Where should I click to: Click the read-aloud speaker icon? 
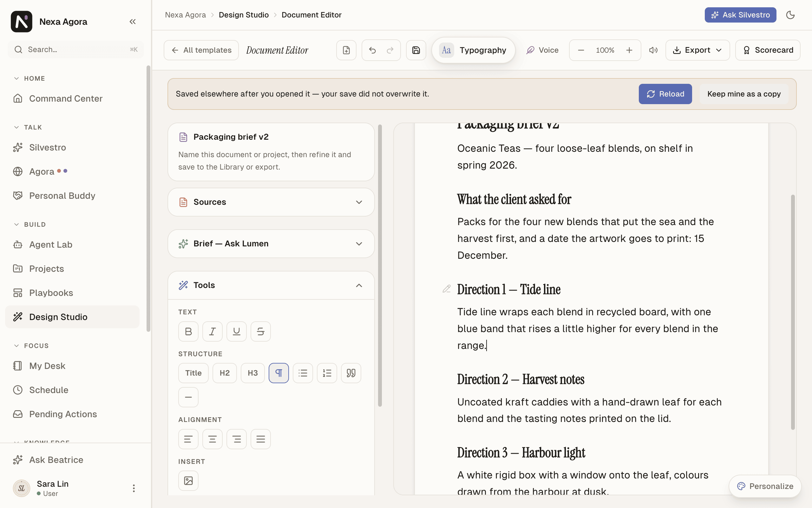653,50
